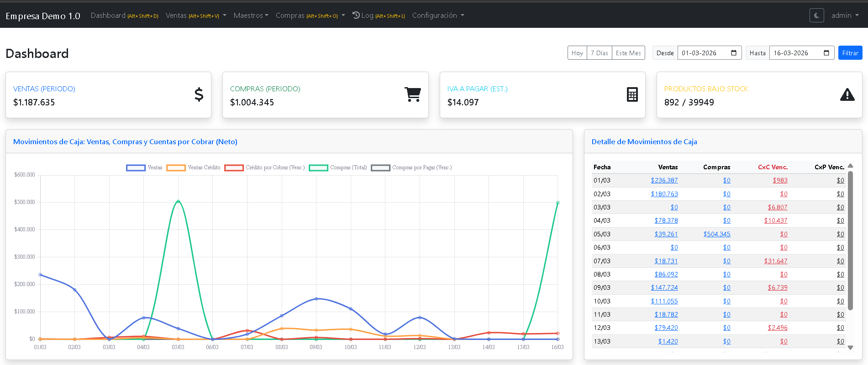868x365 pixels.
Task: Open Ventas $18.731 for 07/03
Action: click(x=666, y=261)
